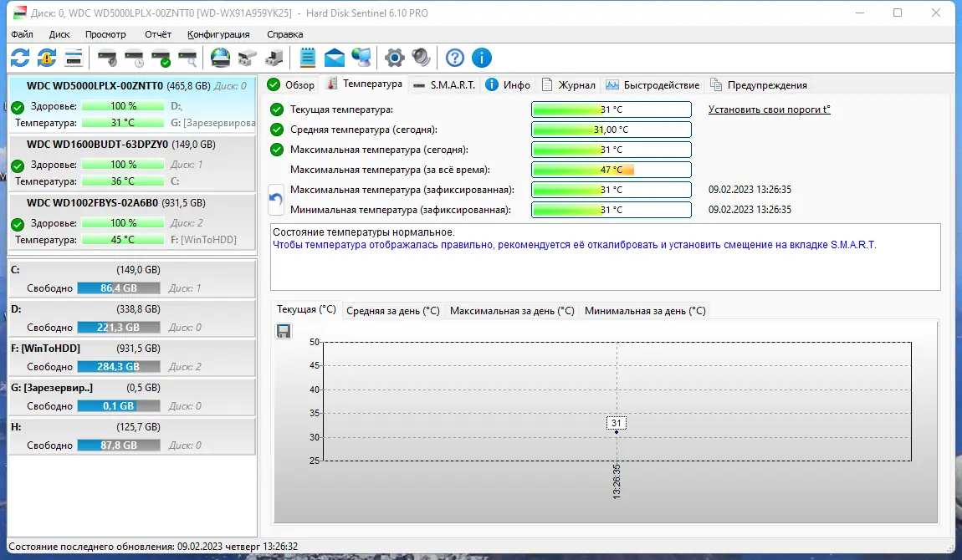
Task: Open configuration with the gear icon
Action: click(x=393, y=58)
